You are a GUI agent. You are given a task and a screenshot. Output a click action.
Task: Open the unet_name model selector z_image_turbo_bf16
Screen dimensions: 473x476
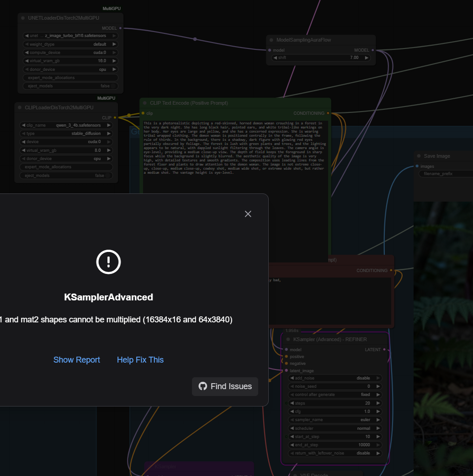pos(70,36)
